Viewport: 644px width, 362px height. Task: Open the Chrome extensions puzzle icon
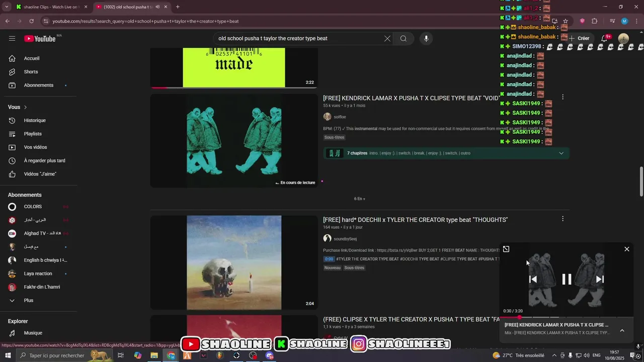click(x=595, y=21)
